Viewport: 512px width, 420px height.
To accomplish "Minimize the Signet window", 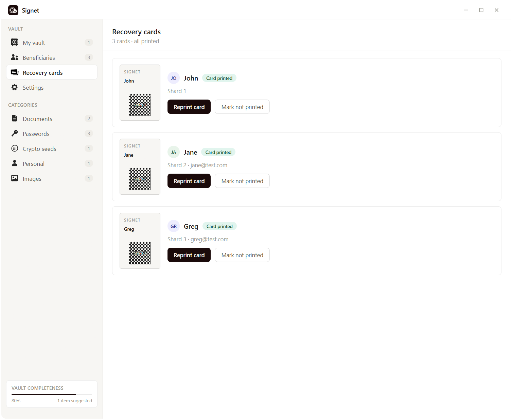I will (466, 10).
